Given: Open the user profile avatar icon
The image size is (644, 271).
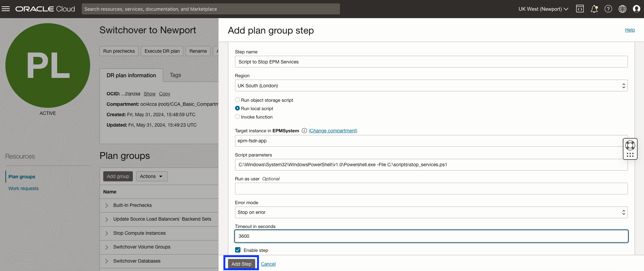Looking at the screenshot, I should [637, 9].
